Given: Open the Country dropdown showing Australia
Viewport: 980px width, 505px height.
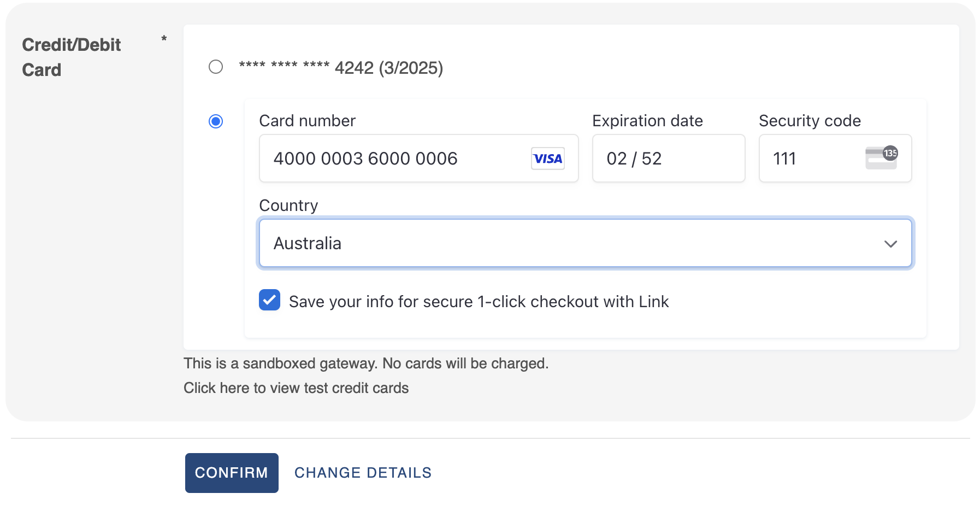Looking at the screenshot, I should (585, 243).
